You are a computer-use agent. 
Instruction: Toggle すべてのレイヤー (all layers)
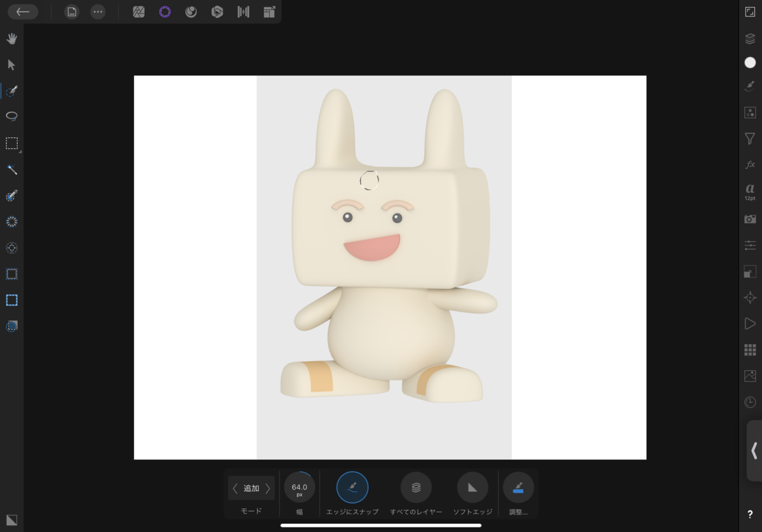[416, 488]
